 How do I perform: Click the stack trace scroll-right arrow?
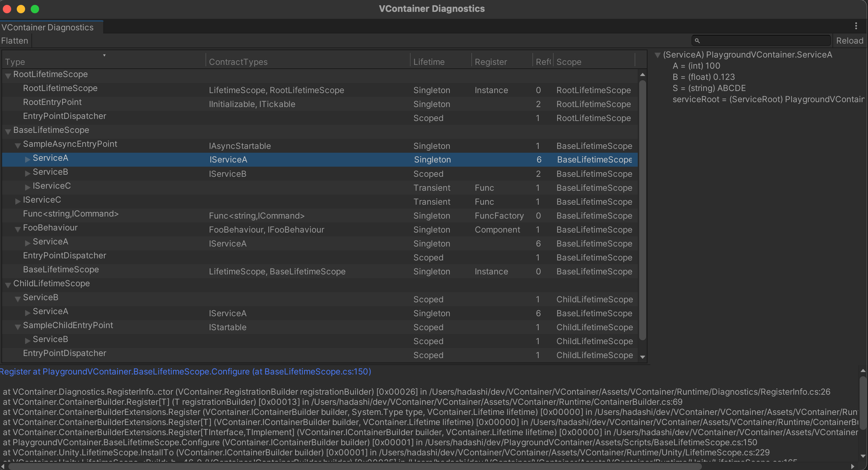point(853,467)
